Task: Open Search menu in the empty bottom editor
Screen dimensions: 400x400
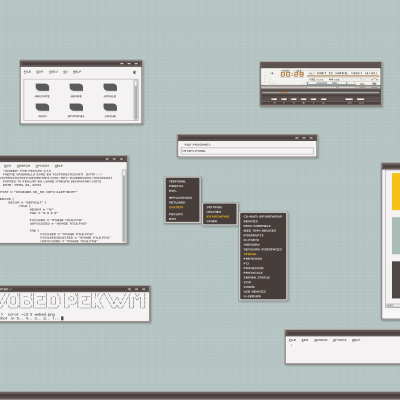Action: pos(321,340)
